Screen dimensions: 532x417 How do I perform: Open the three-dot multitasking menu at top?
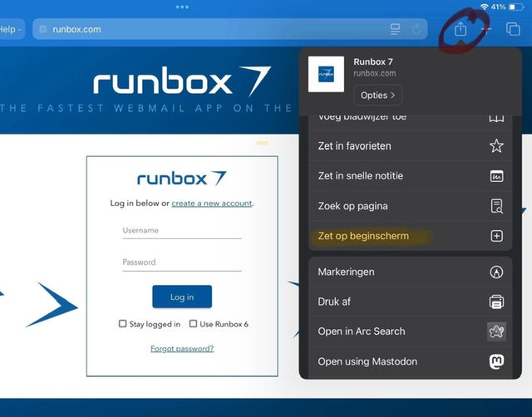tap(182, 7)
